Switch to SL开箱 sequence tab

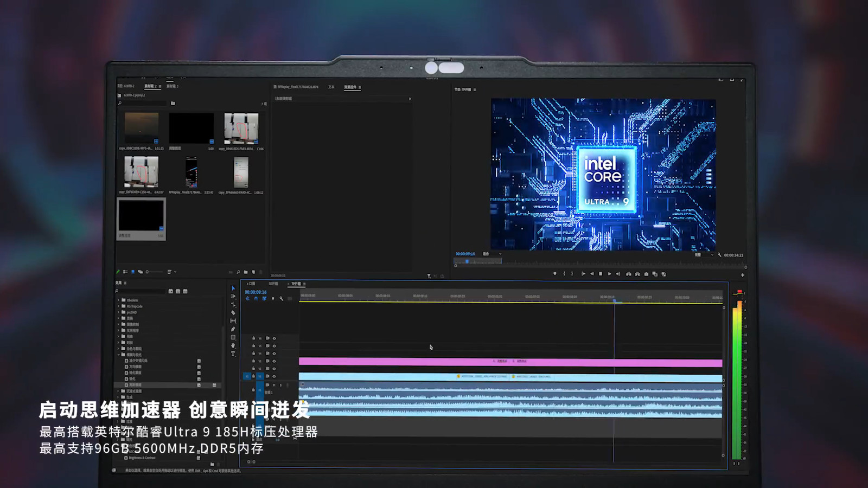273,284
